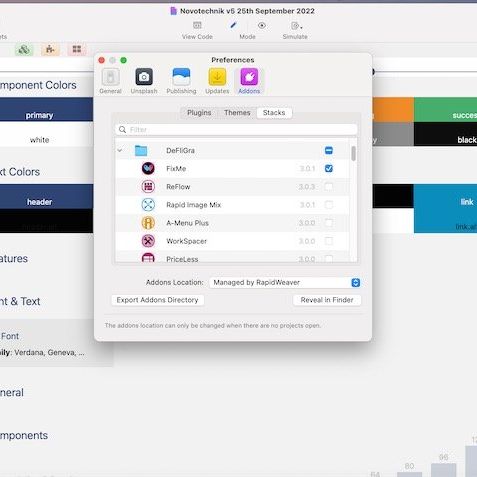The image size is (477, 477).
Task: Select the Addons preferences pane
Action: tap(249, 81)
